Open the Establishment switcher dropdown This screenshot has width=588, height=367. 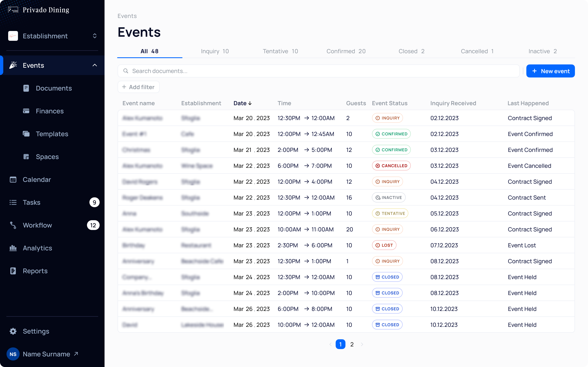tap(95, 36)
